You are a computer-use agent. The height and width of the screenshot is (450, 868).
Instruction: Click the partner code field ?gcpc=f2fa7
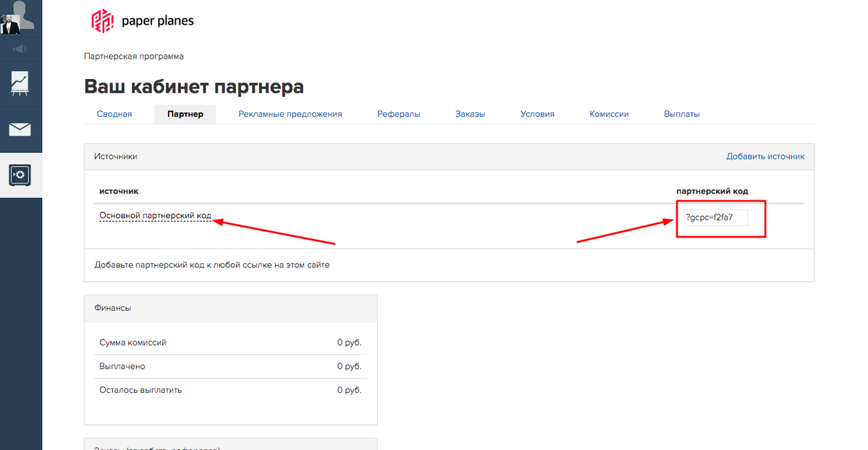[x=715, y=217]
